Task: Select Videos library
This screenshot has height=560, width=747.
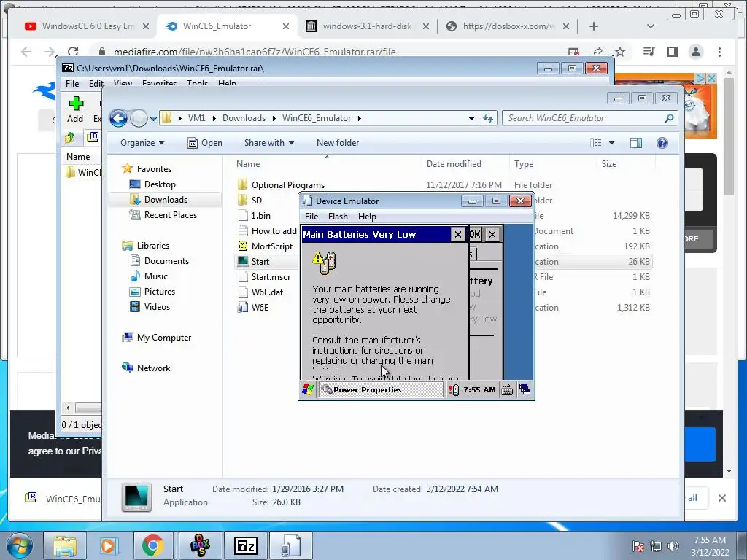Action: coord(157,307)
